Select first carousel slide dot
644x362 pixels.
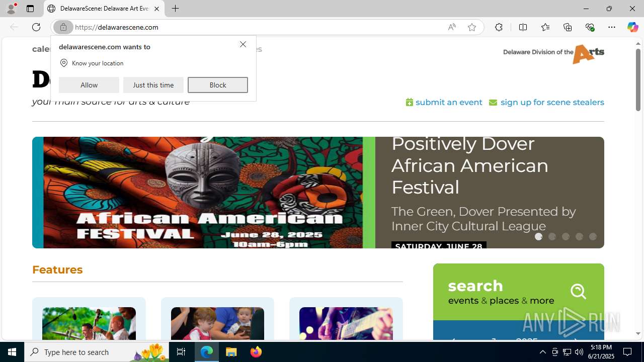click(538, 236)
